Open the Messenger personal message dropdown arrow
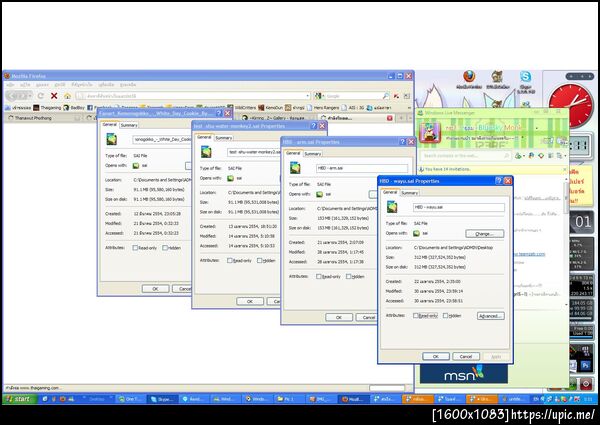600x425 pixels. [523, 137]
